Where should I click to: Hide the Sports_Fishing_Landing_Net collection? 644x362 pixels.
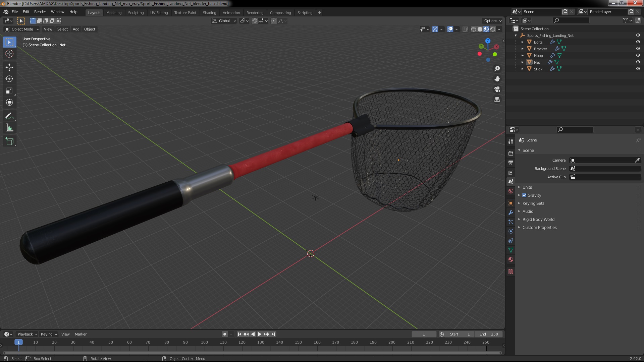coord(638,35)
